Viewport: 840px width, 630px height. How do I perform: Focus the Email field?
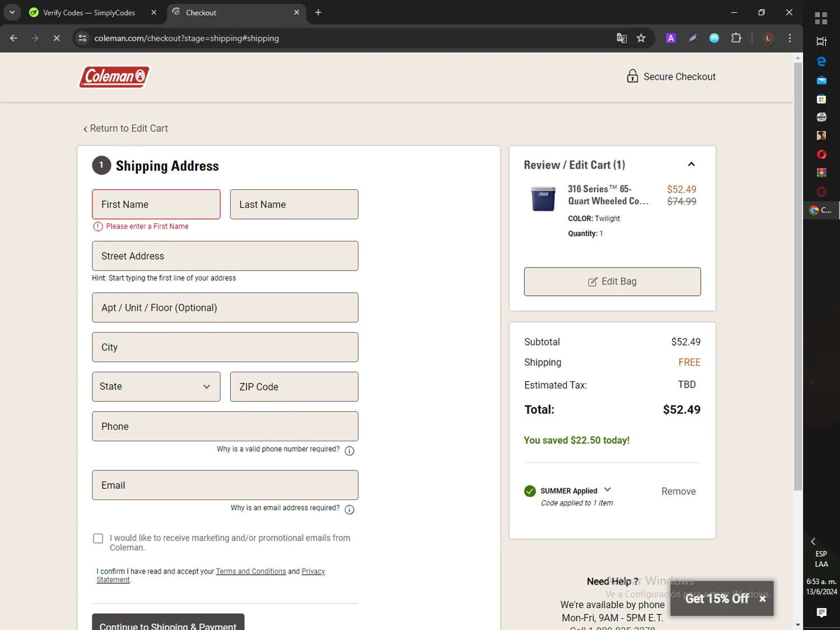225,485
